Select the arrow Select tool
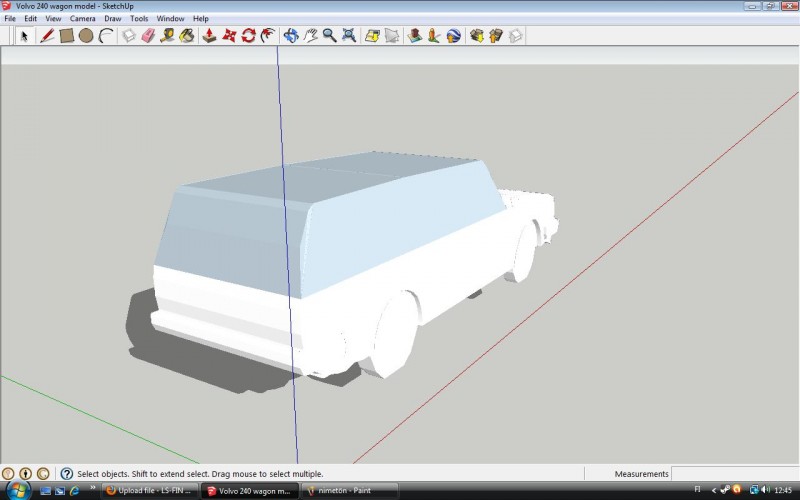The height and width of the screenshot is (500, 800). [24, 36]
